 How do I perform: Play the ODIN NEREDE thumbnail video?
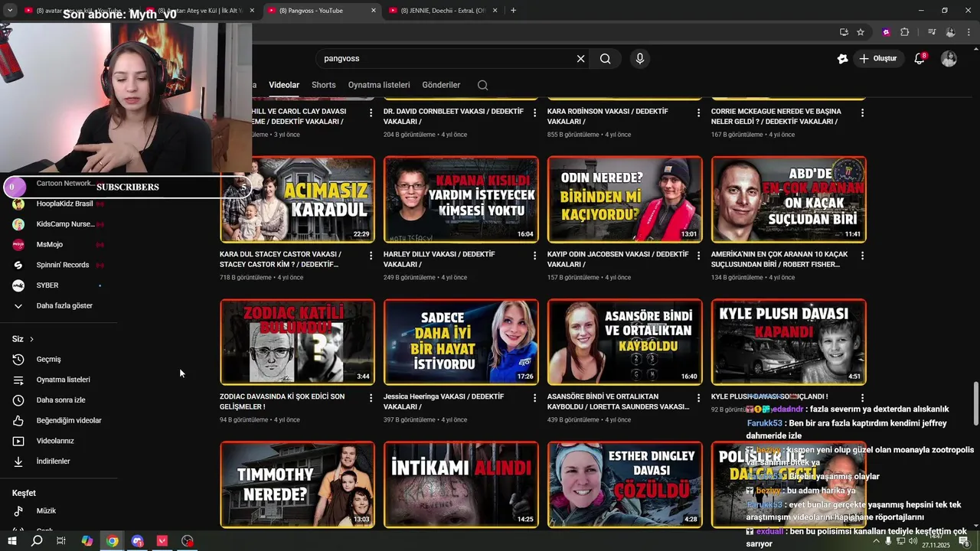(625, 200)
